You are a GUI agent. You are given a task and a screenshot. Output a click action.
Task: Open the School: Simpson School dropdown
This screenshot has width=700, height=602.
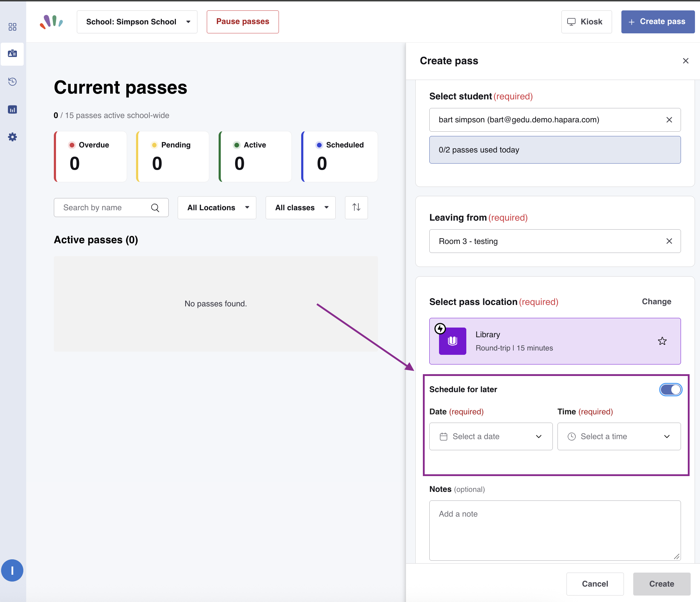pyautogui.click(x=137, y=22)
